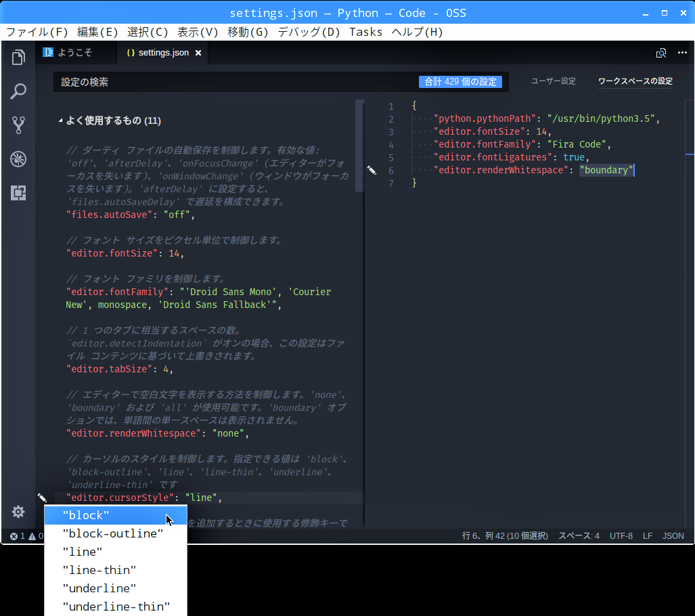The width and height of the screenshot is (695, 616).
Task: Change language mode via JSON status item
Action: coord(673,536)
